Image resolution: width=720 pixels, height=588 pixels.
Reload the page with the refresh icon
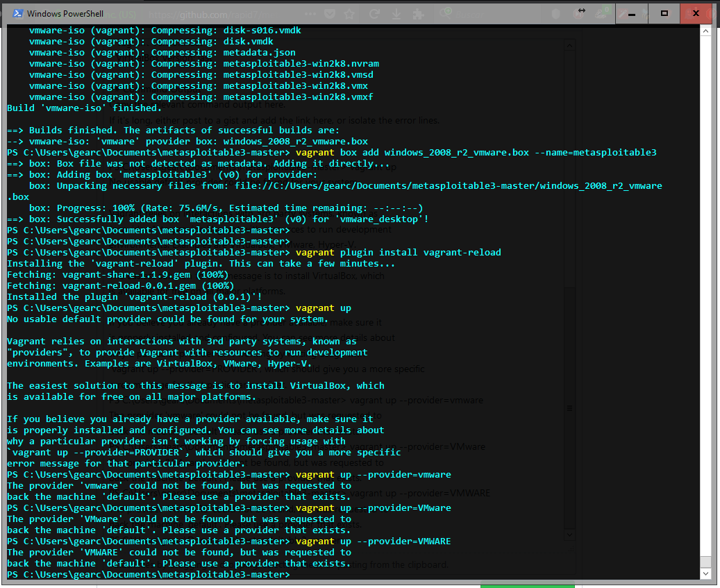374,14
